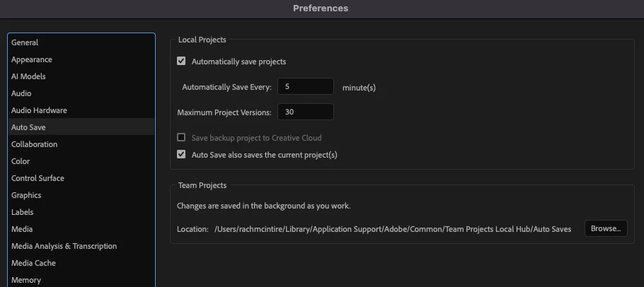Select Audio Hardware in the sidebar

pos(39,110)
